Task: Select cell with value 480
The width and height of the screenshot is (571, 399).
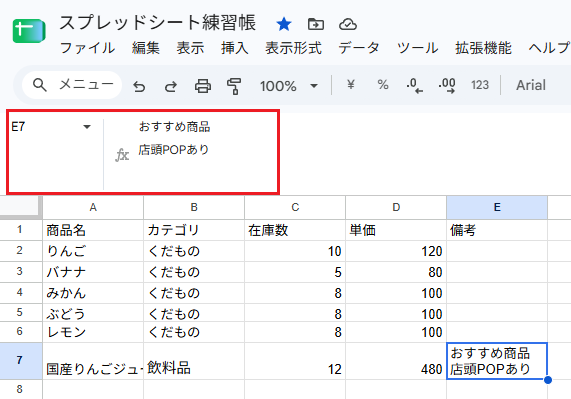Action: pyautogui.click(x=396, y=361)
